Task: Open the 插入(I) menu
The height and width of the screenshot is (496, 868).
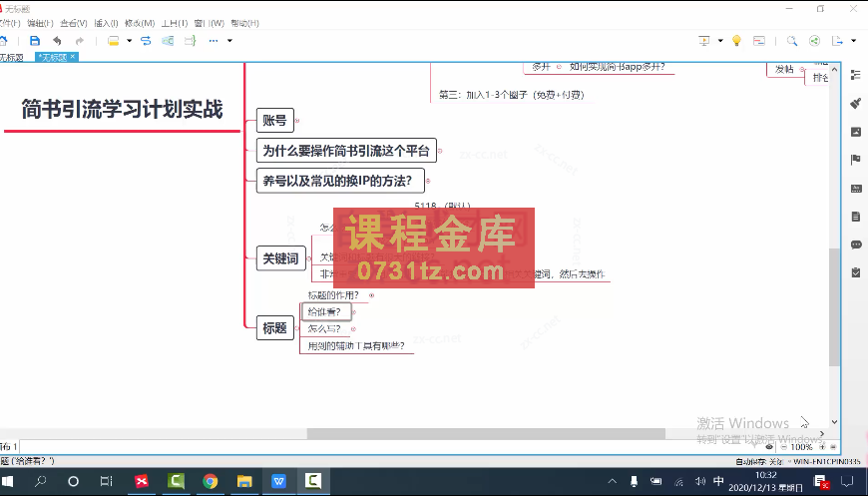Action: point(106,23)
